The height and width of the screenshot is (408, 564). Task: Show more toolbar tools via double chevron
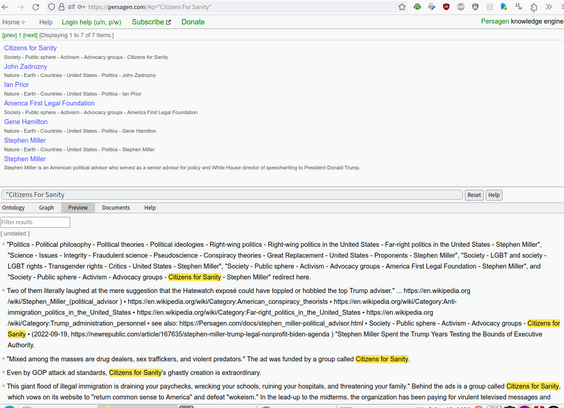(x=549, y=7)
